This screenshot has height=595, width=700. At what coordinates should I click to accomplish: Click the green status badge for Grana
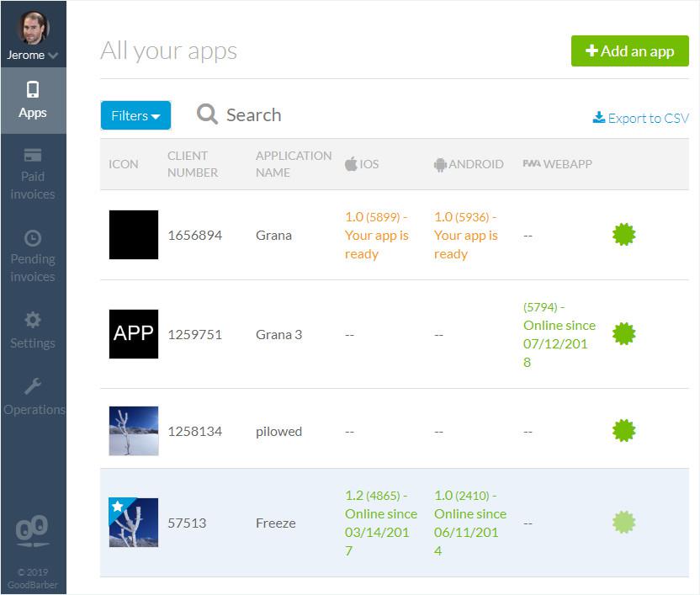pos(623,235)
